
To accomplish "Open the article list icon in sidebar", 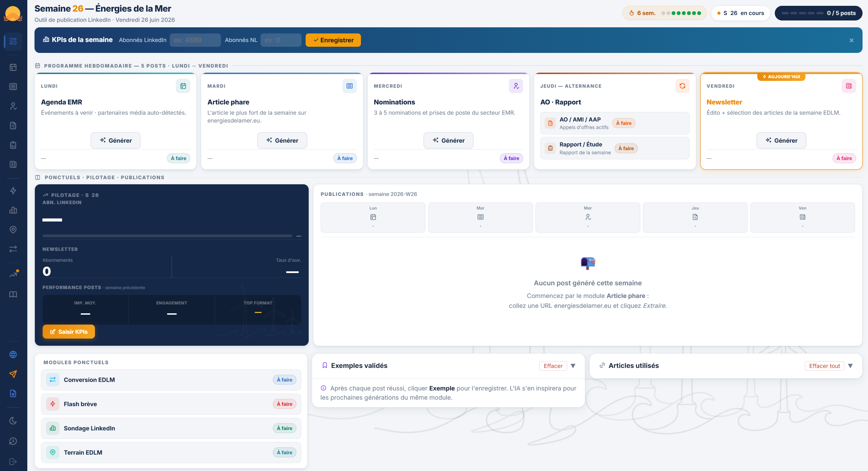I will [x=13, y=87].
